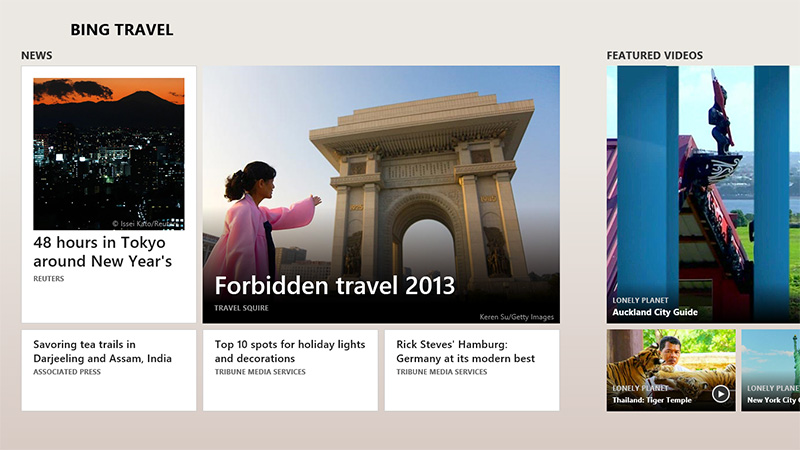Click the Tribune Media Services label under Hamburg
The height and width of the screenshot is (450, 800).
[x=441, y=372]
